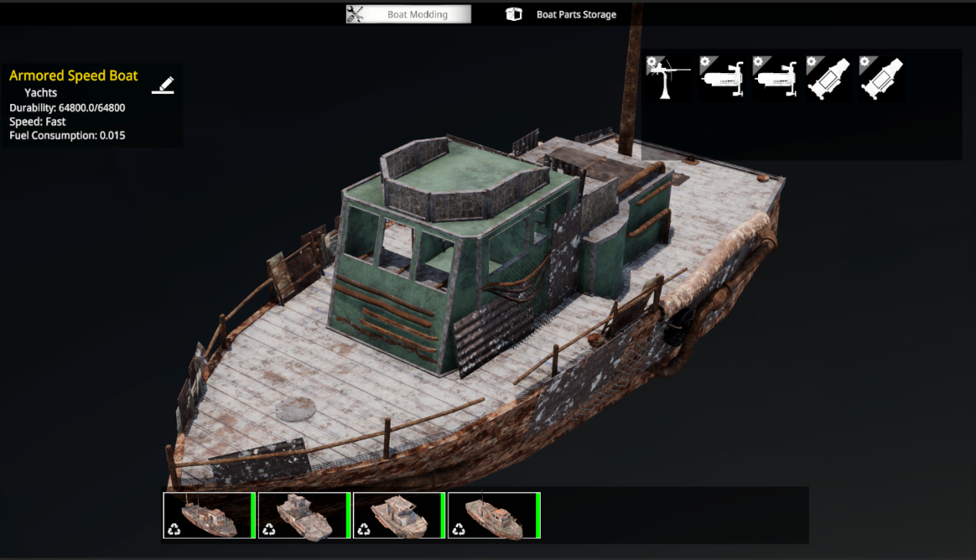Image resolution: width=976 pixels, height=560 pixels.
Task: Select the first engine part slot
Action: coord(722,78)
